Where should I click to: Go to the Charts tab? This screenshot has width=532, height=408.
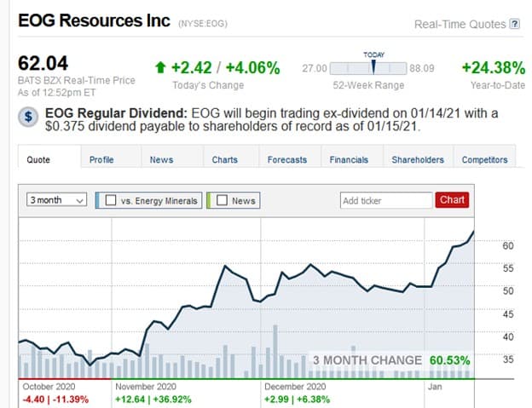point(224,159)
